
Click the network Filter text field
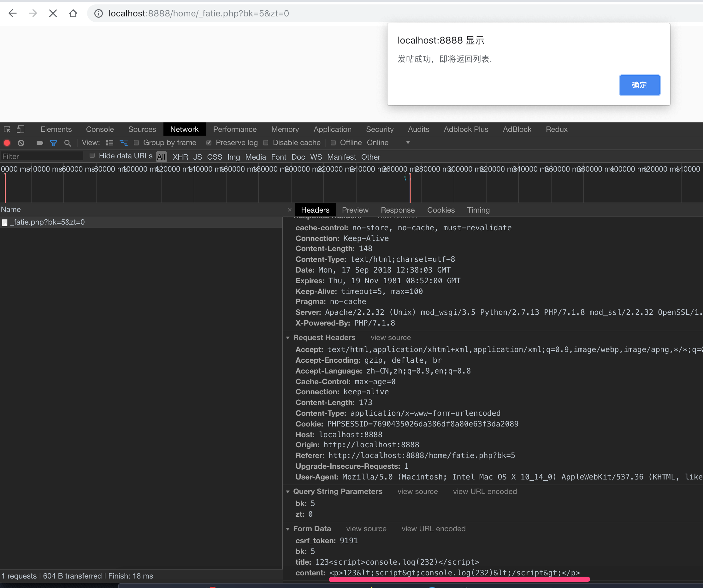(42, 156)
